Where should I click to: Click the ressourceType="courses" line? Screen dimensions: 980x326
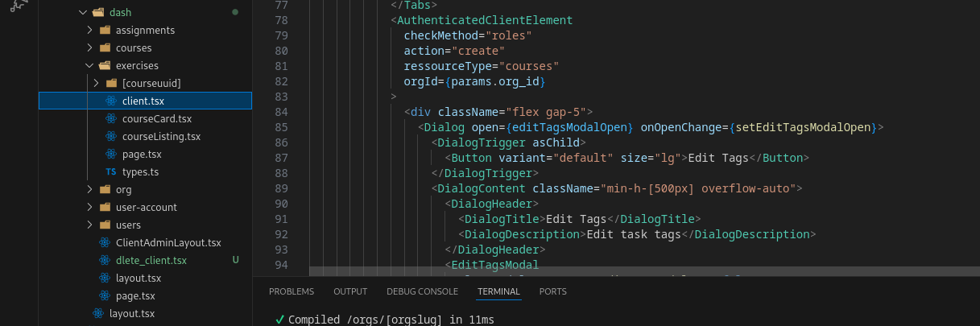pos(482,66)
